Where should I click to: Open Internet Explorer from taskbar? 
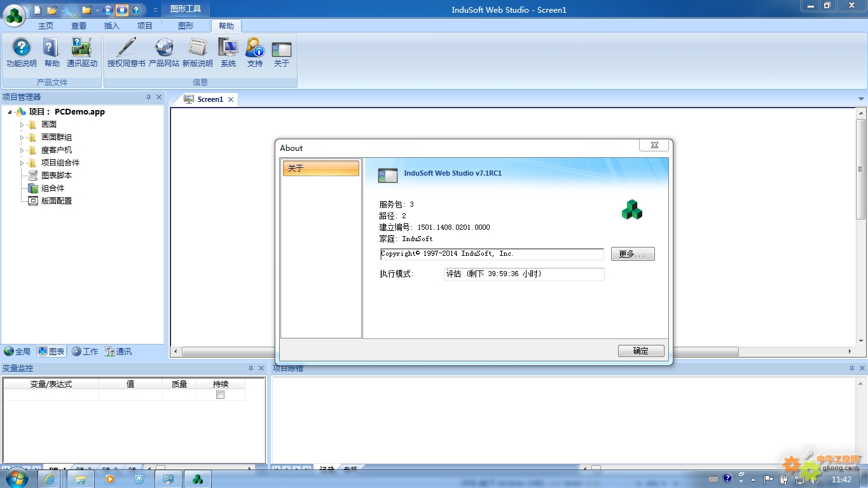click(x=49, y=479)
